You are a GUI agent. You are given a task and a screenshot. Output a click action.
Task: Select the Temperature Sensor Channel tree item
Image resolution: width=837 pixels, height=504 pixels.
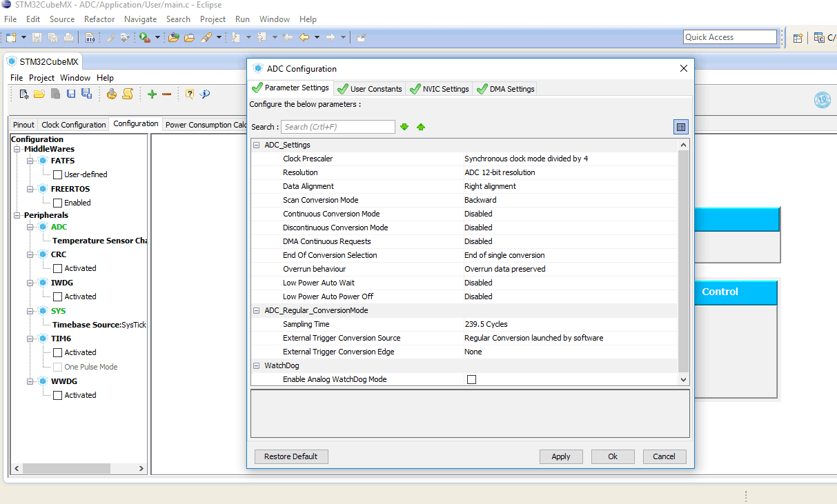tap(100, 241)
